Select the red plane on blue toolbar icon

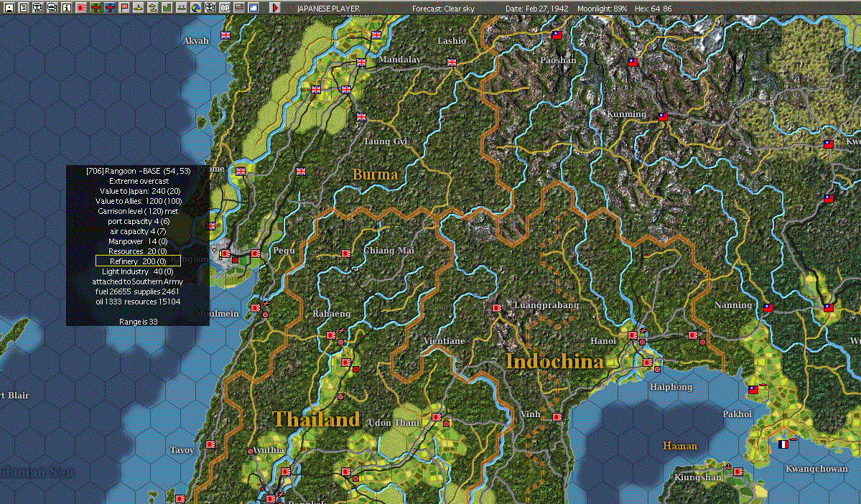[x=110, y=8]
